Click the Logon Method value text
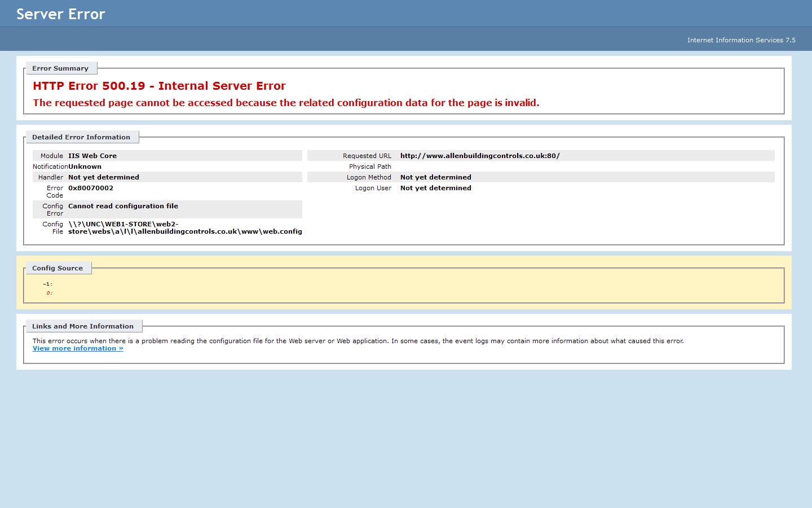 click(x=435, y=177)
